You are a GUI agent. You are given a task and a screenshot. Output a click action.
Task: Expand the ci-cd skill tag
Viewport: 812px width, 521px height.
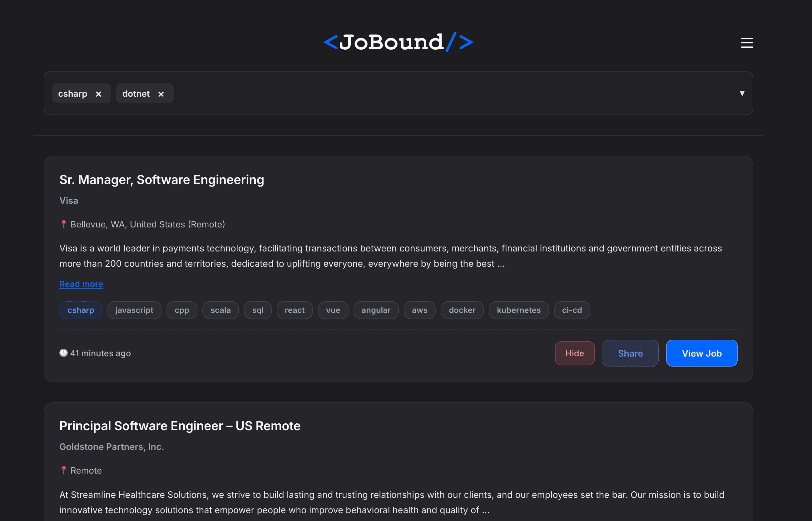pyautogui.click(x=572, y=310)
